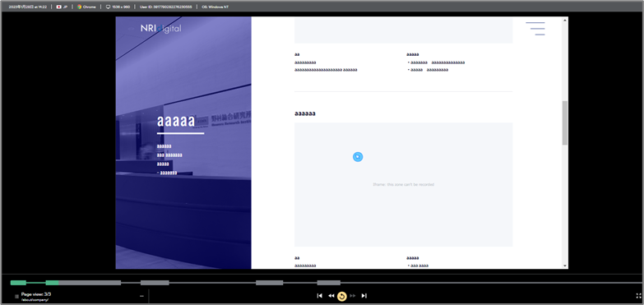Open the page view list icon
The image size is (644, 305).
point(16,297)
